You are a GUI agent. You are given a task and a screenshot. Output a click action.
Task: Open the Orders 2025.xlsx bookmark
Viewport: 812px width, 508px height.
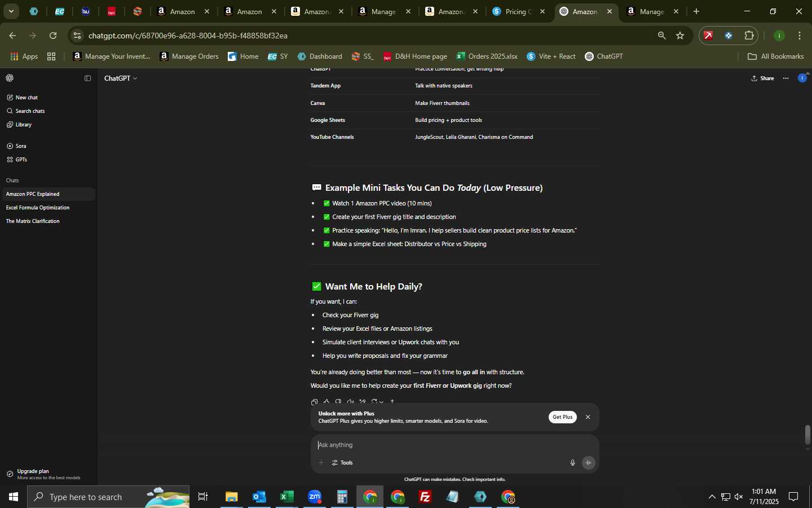(487, 56)
